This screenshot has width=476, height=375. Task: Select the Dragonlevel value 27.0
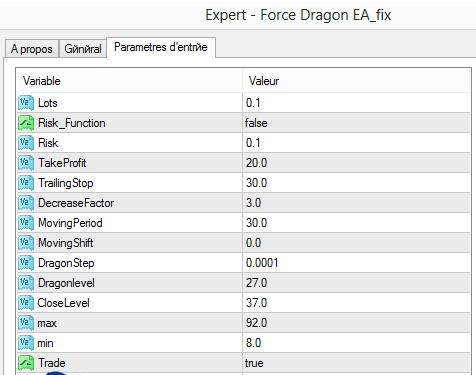point(356,283)
